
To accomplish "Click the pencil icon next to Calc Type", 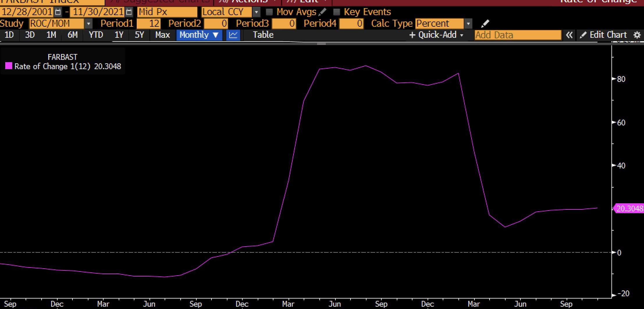I will click(485, 24).
